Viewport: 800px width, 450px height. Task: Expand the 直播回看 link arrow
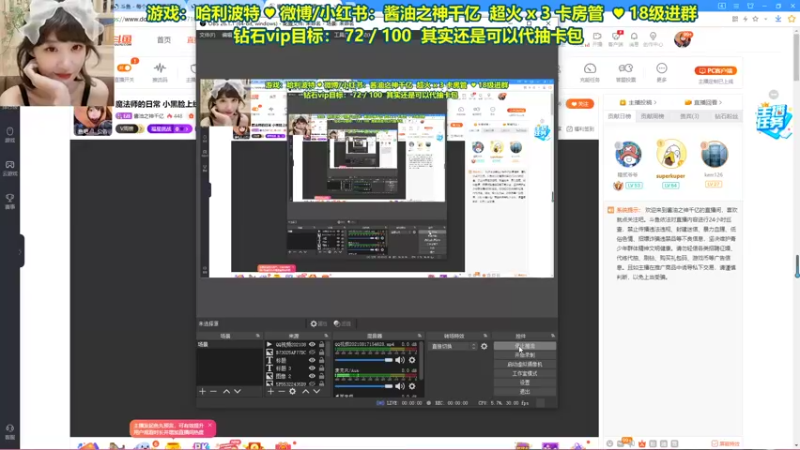pos(720,103)
